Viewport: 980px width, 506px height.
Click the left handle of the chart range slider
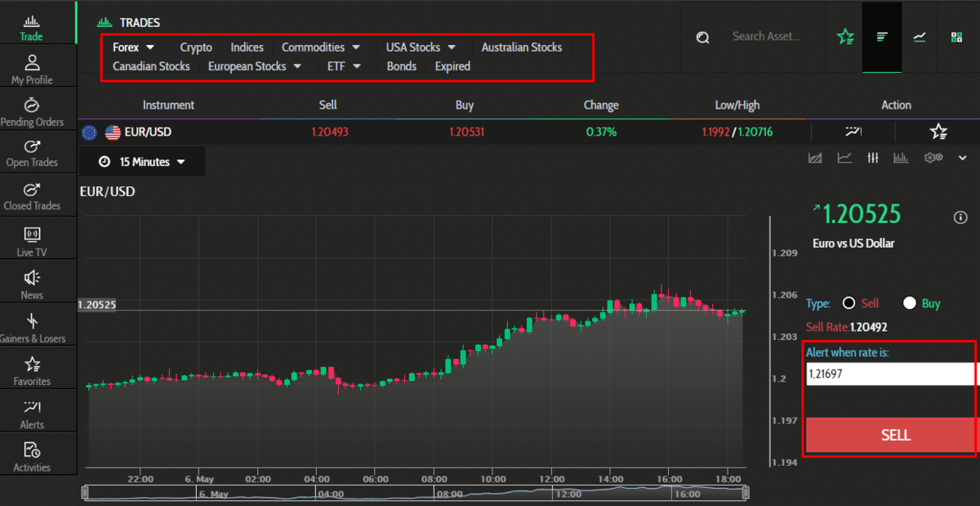[x=83, y=492]
